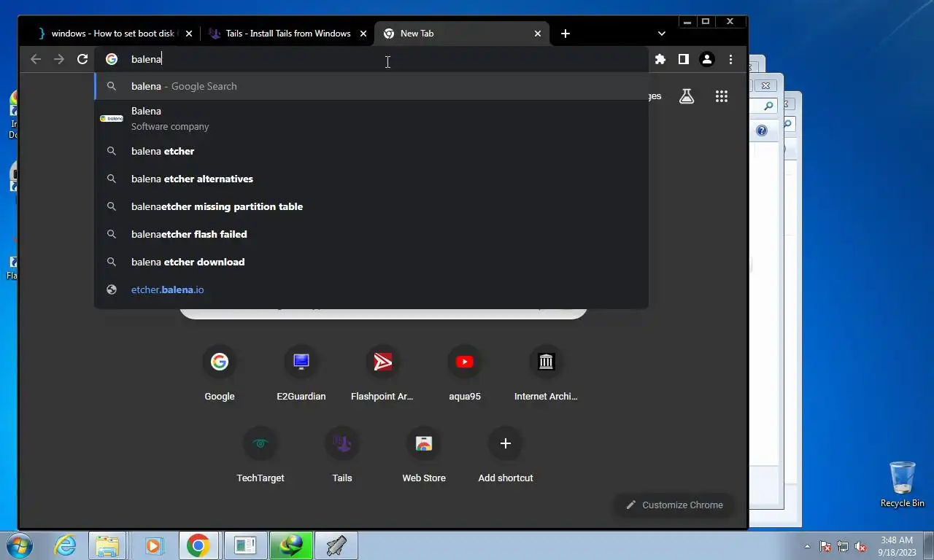
Task: Open a new tab with plus button
Action: tap(566, 34)
